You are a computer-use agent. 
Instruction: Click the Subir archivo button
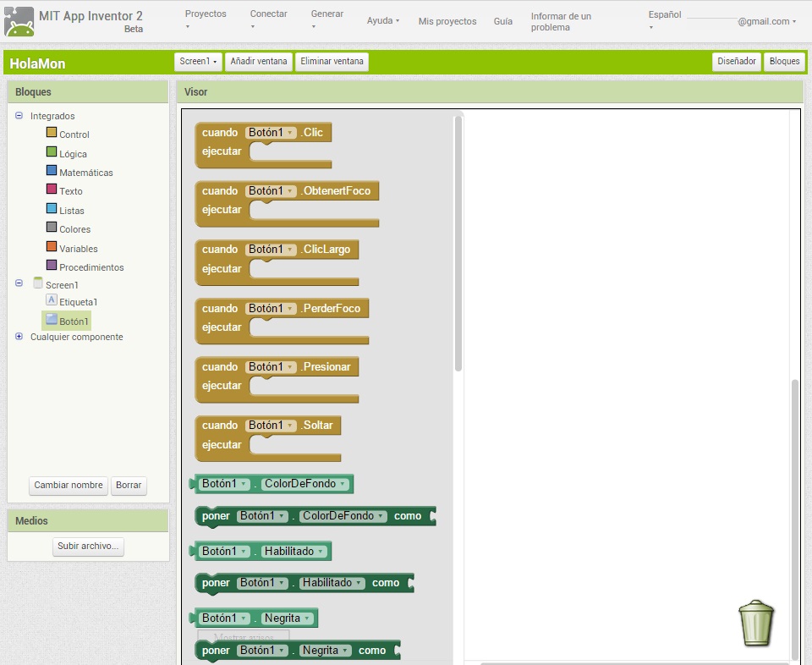click(x=88, y=547)
